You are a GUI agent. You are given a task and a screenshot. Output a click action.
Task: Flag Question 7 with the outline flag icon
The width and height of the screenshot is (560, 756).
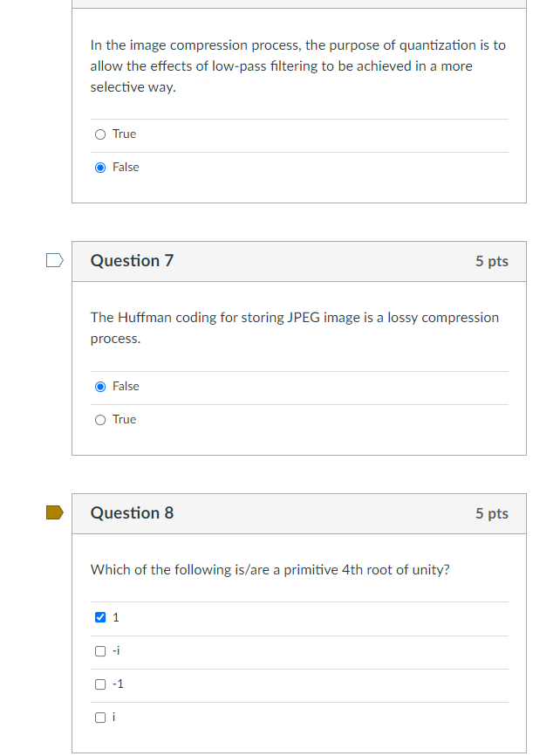(x=54, y=260)
